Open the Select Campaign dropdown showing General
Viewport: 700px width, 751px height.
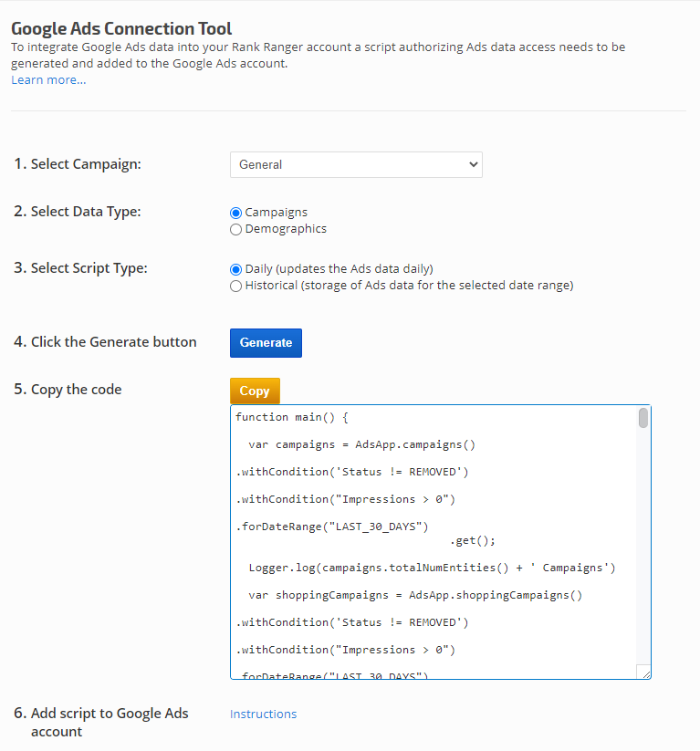click(355, 165)
